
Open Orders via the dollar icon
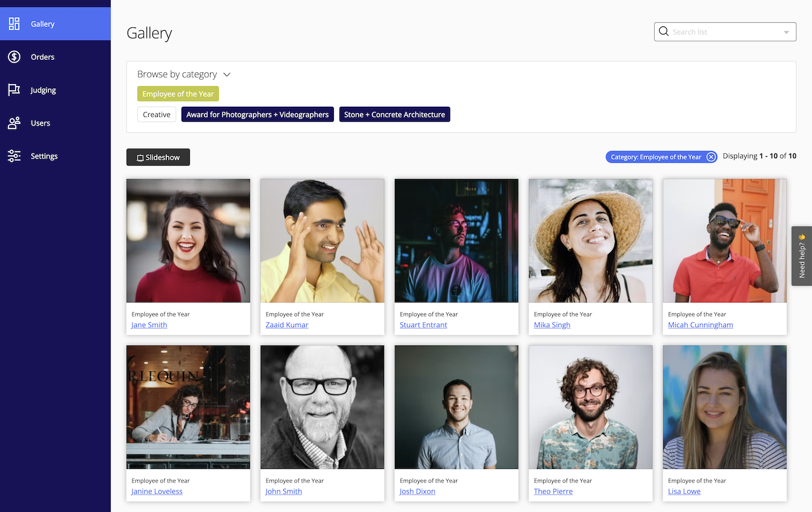14,57
